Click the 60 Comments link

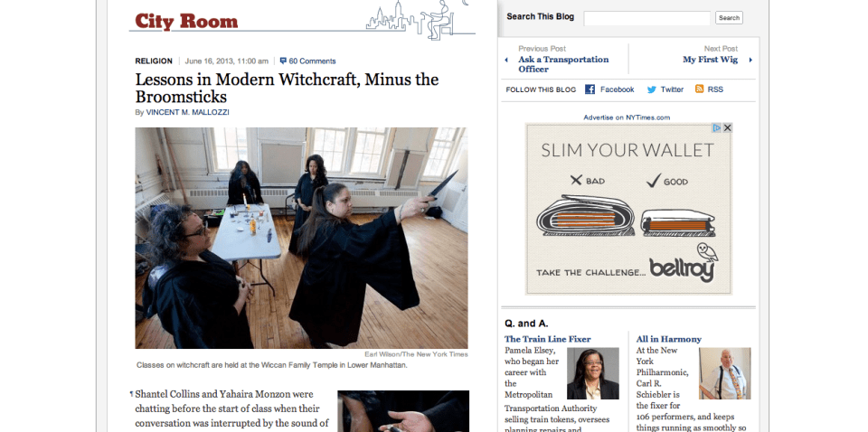click(x=312, y=61)
